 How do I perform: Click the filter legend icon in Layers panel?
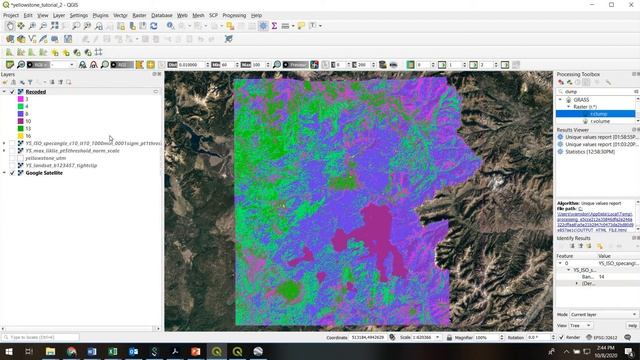[x=30, y=82]
